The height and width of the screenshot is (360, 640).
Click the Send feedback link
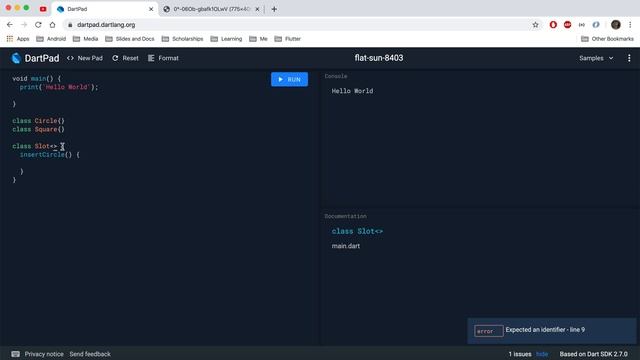click(90, 354)
